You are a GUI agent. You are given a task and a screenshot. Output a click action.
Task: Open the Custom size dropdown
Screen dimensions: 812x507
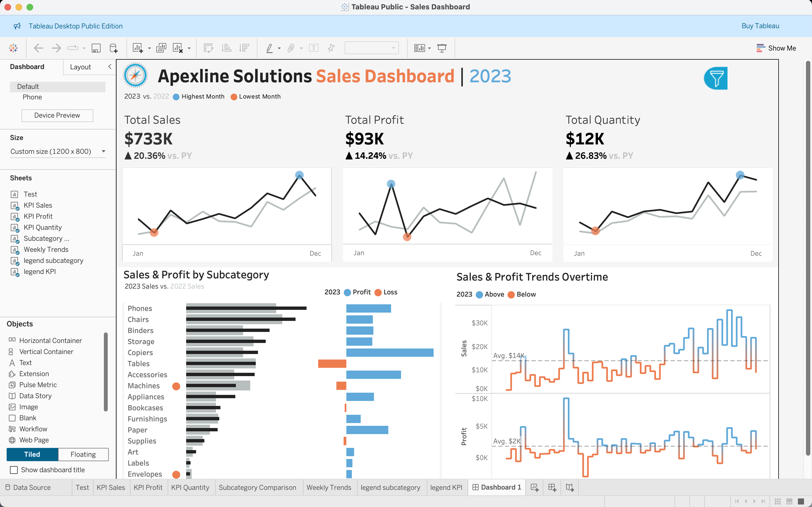point(58,152)
